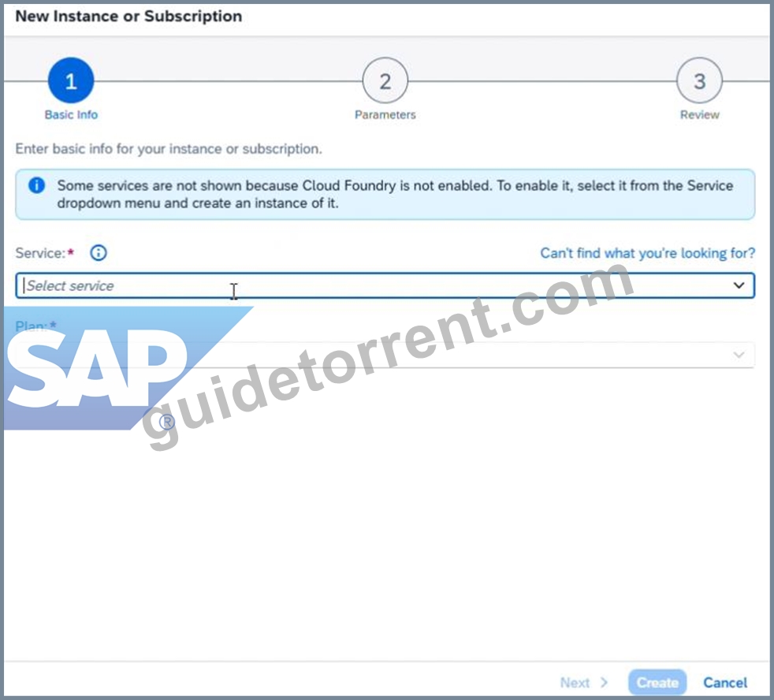Screen dimensions: 774x700
Task: Select the step 1 circle in the wizard
Action: (x=71, y=80)
